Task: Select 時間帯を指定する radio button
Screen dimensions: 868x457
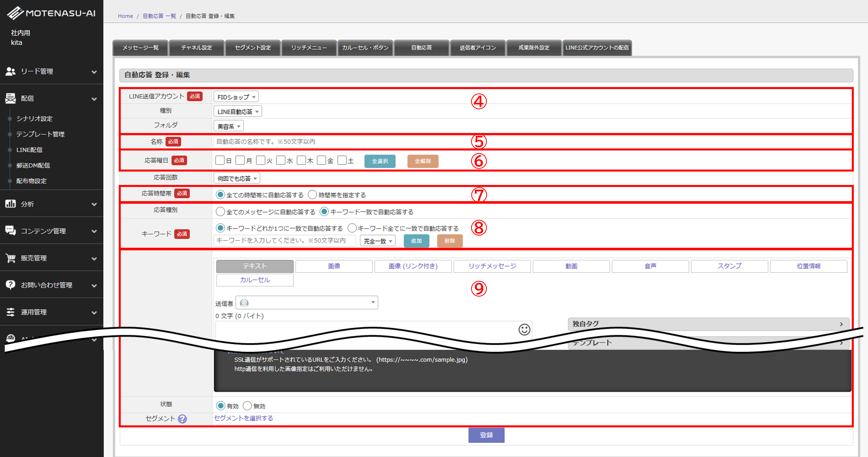Action: (x=312, y=195)
